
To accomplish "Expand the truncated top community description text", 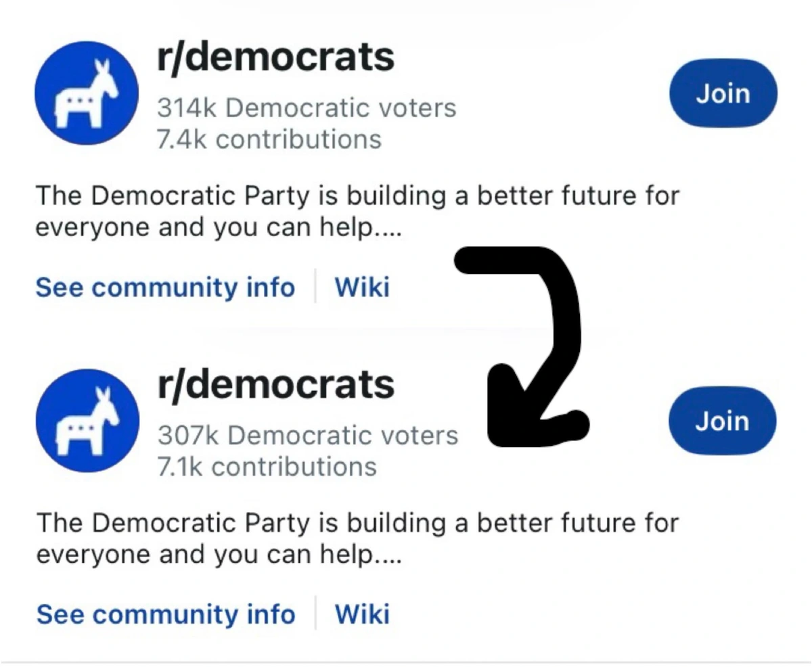I will point(357,210).
